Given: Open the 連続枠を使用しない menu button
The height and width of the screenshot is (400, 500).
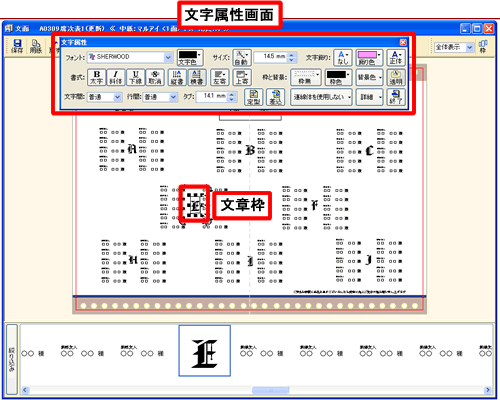Looking at the screenshot, I should pos(321,97).
